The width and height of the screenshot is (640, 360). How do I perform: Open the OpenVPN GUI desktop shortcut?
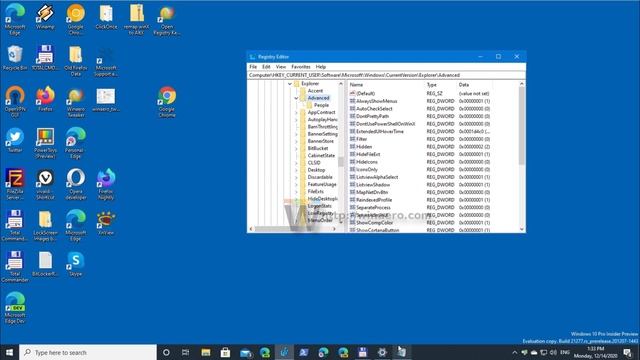(15, 102)
